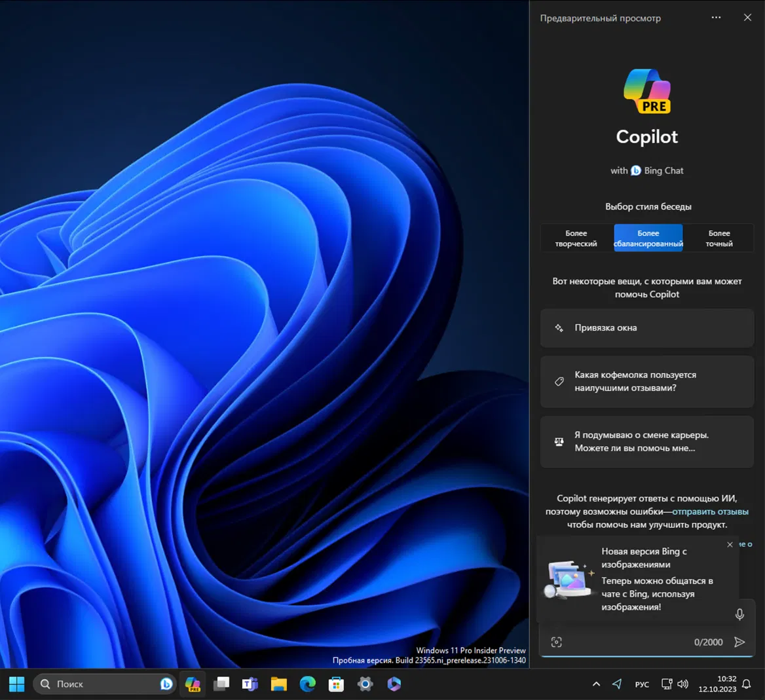The height and width of the screenshot is (700, 765).
Task: Open the РУС language switcher
Action: pyautogui.click(x=642, y=684)
